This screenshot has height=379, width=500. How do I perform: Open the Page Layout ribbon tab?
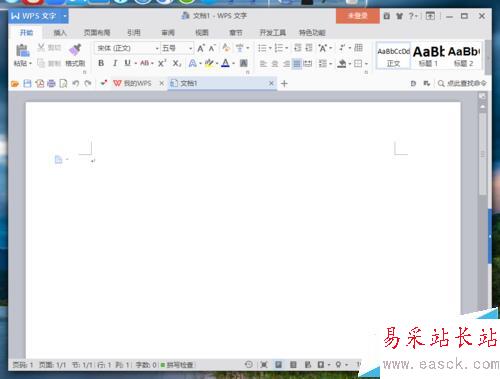coord(97,33)
